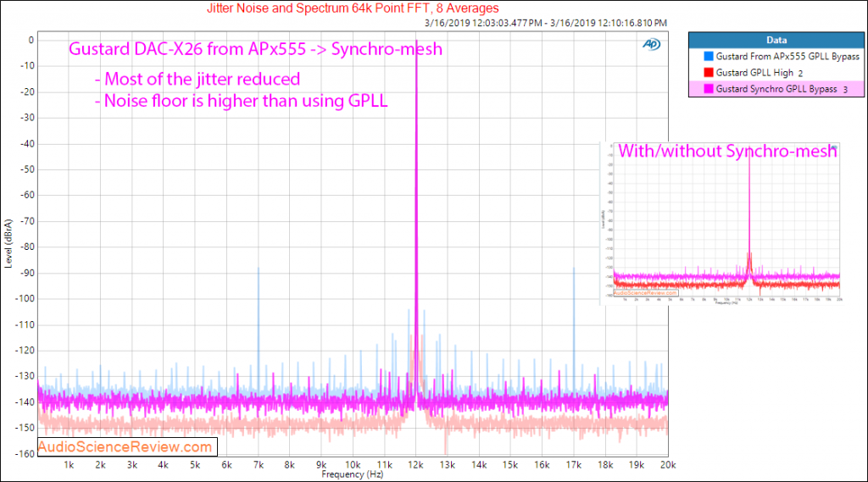868x482 pixels.
Task: Click the 1k frequency axis tick label
Action: coord(69,465)
